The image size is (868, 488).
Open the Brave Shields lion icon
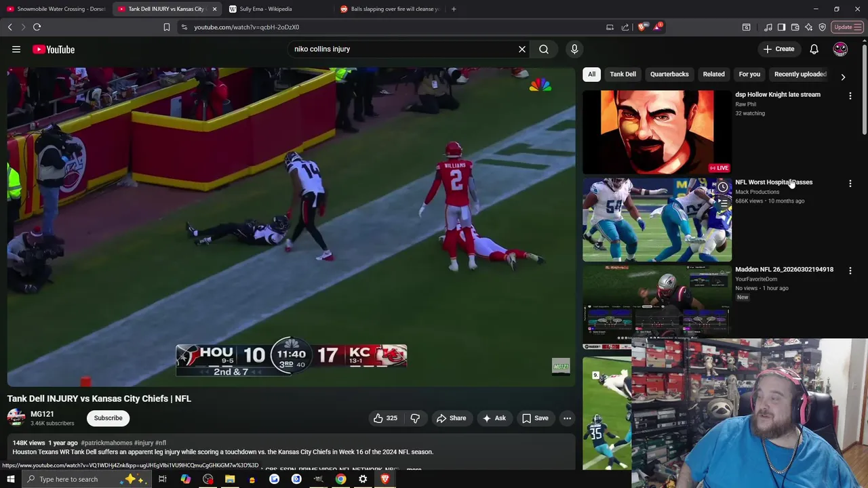tap(642, 27)
